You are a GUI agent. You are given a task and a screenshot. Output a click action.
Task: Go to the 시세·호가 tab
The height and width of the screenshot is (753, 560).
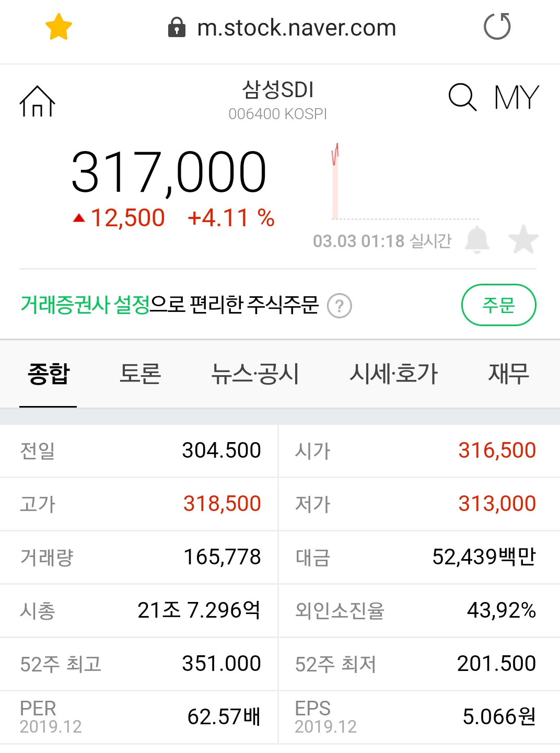393,374
